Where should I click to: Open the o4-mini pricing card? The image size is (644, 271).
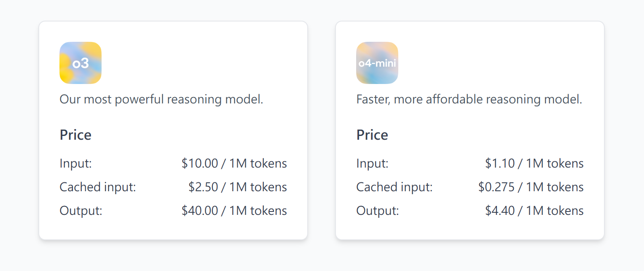[x=470, y=130]
